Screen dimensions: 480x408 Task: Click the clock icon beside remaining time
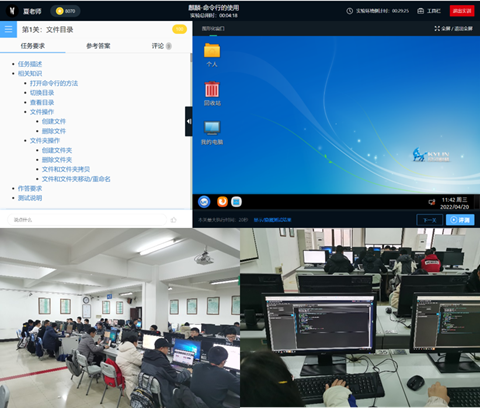point(349,11)
